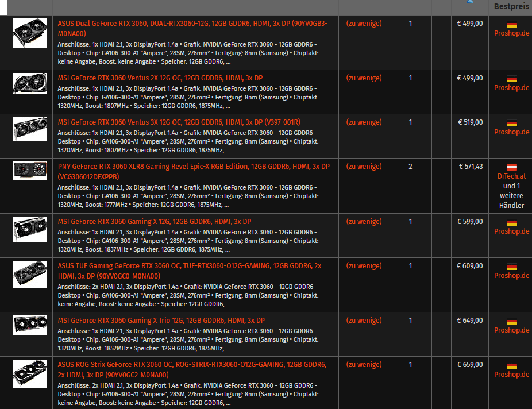Open Proshop.de link for MSI Gaming X 12G
532x409 pixels.
[x=511, y=231]
